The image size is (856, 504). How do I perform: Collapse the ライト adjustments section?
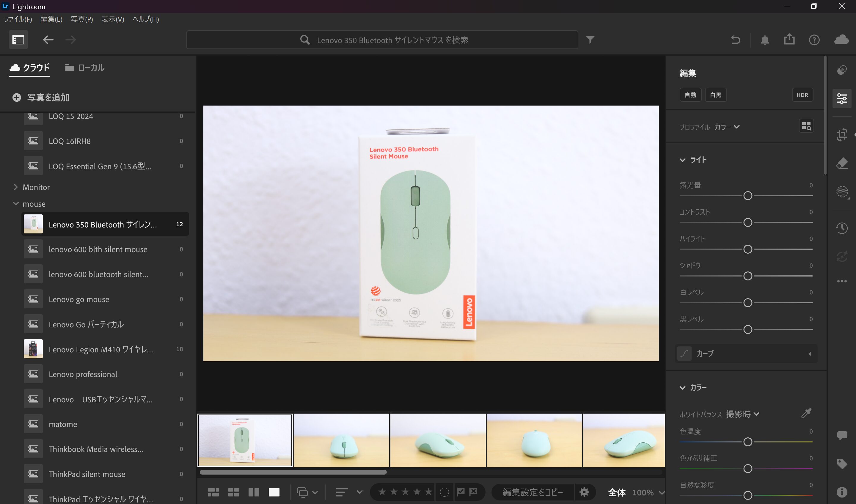(x=683, y=160)
